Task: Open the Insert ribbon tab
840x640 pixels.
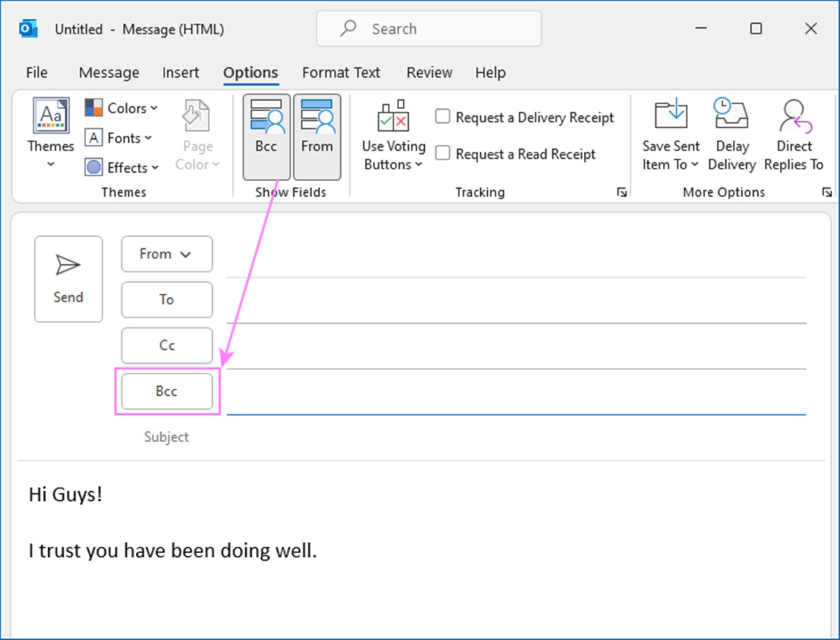Action: click(x=181, y=73)
